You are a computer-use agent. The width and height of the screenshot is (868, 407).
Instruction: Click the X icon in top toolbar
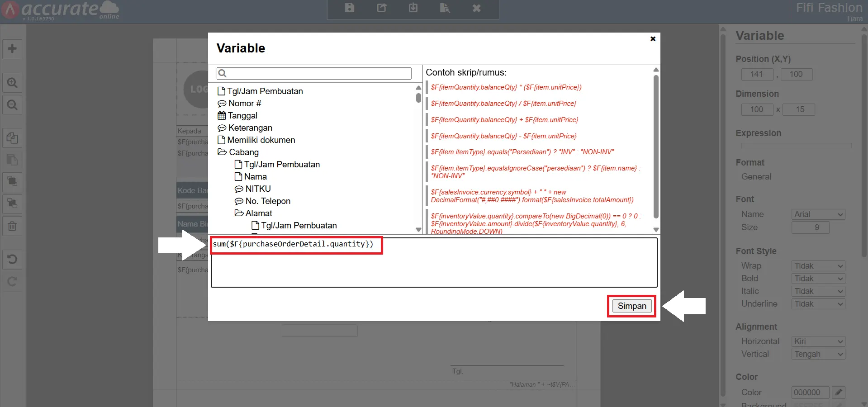coord(476,8)
